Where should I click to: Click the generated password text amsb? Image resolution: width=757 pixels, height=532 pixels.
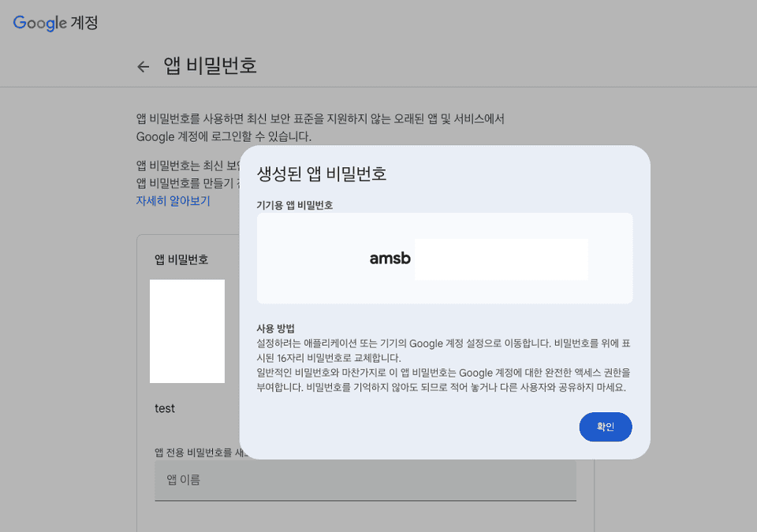[390, 258]
